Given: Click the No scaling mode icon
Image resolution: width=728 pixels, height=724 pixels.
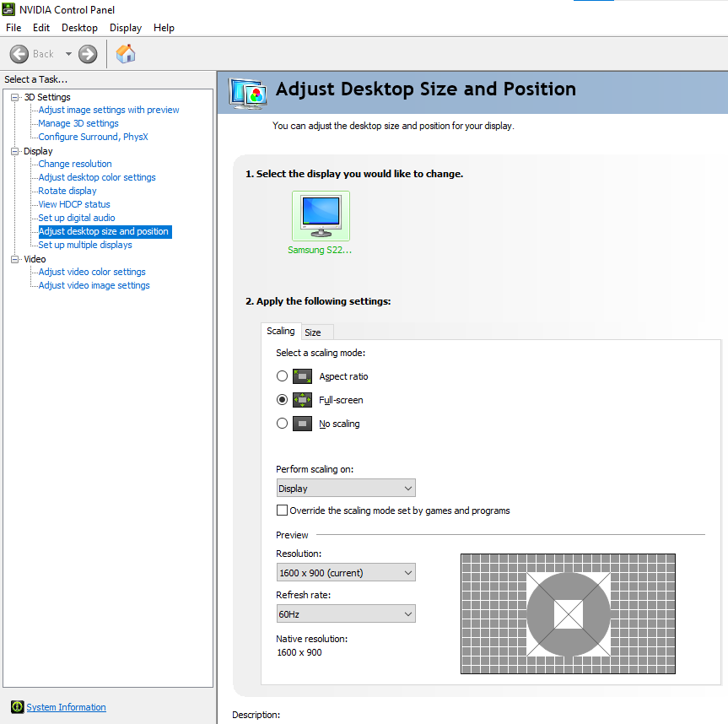Looking at the screenshot, I should 303,424.
